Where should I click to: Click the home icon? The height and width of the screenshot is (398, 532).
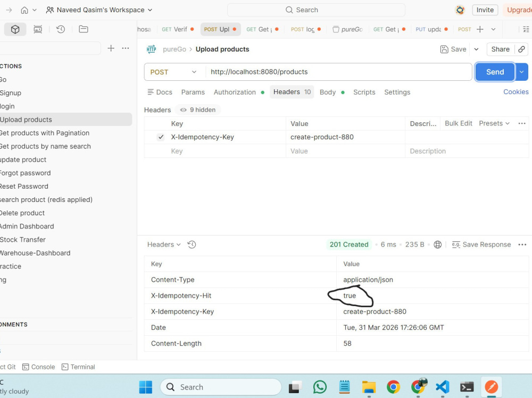(x=24, y=10)
